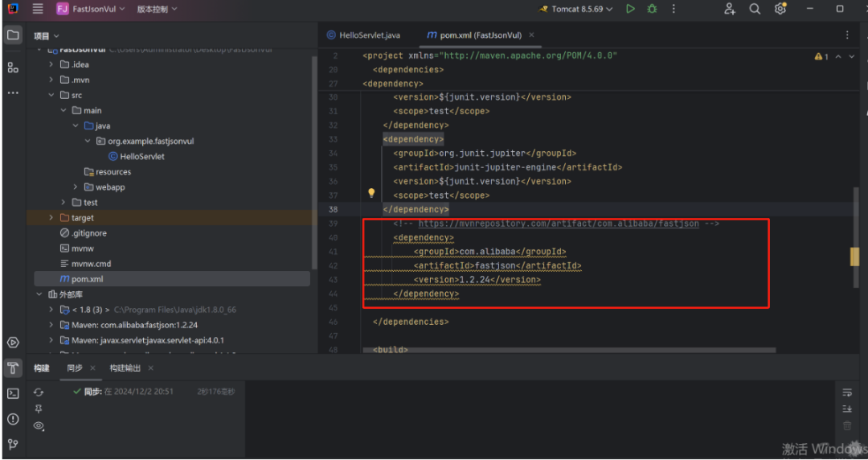Click the intention lightbulb on line 37

click(371, 194)
